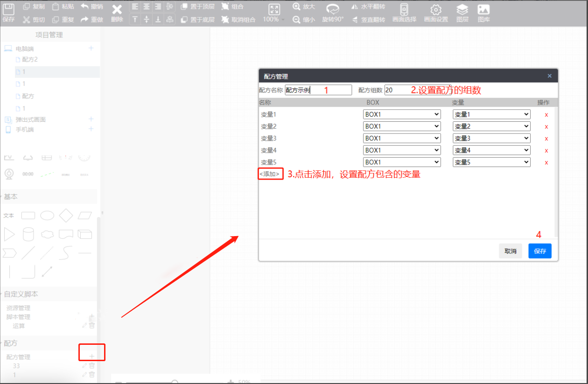Click the Undo (撤销) toolbar icon
Screen dimensions: 588x384
click(85, 7)
